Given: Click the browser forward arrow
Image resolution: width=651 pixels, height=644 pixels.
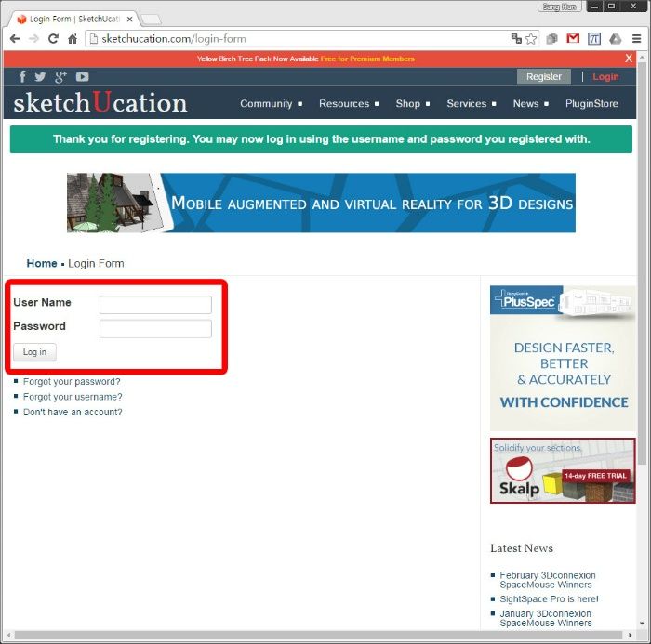Looking at the screenshot, I should [33, 39].
